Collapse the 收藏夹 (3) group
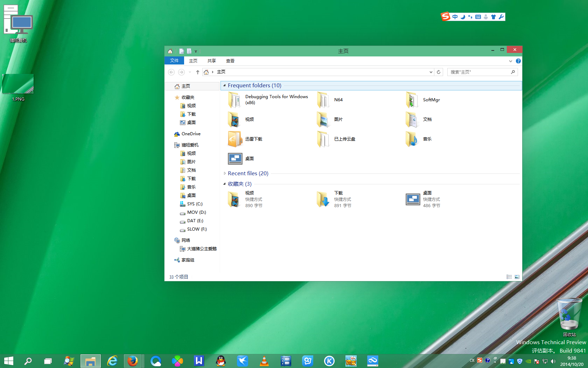 (224, 184)
